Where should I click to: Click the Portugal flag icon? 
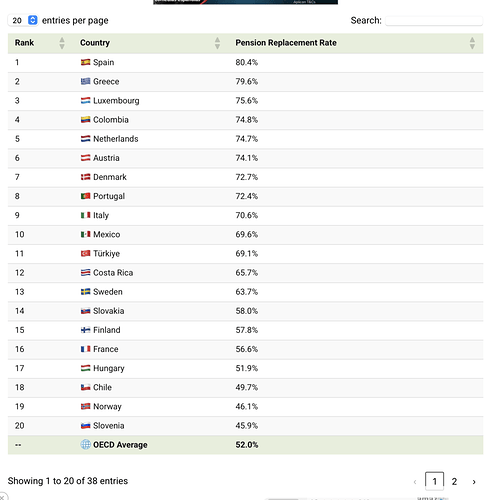(85, 196)
